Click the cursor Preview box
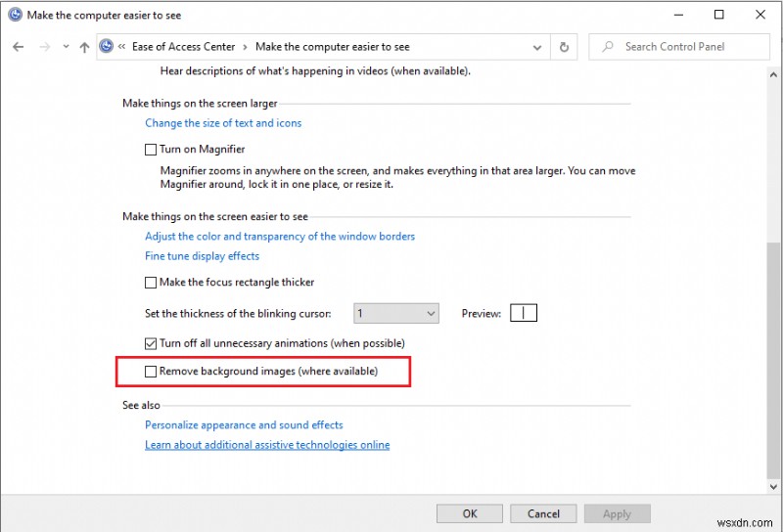Screen dimensions: 783x532 [524, 313]
